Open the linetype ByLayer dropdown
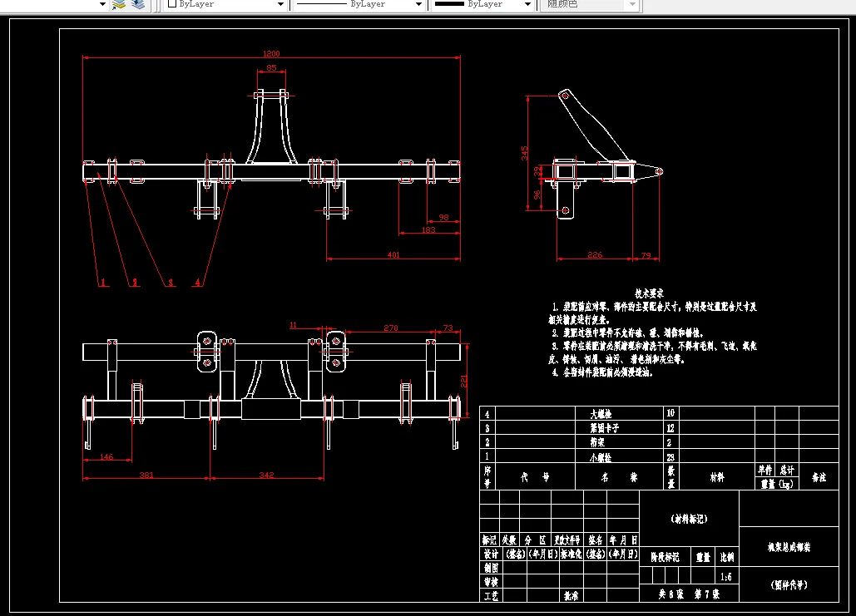Viewport: 856px width, 616px height. coord(418,4)
